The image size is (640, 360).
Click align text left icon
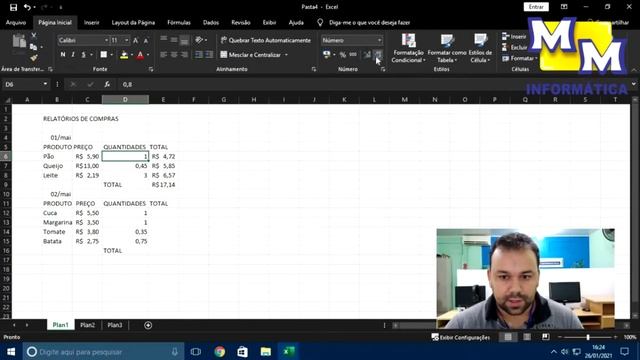[164, 55]
